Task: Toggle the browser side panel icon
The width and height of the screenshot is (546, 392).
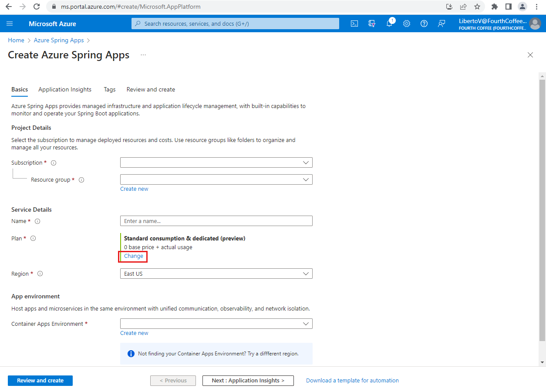Action: tap(508, 7)
